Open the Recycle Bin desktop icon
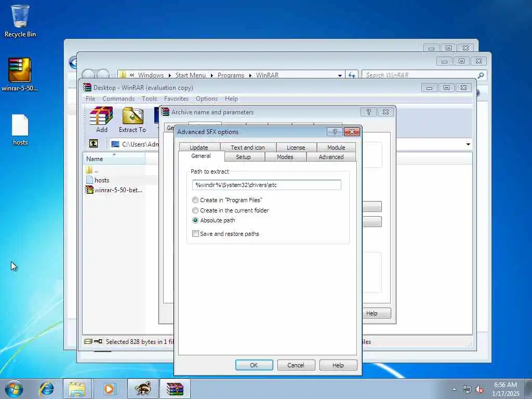 20,21
